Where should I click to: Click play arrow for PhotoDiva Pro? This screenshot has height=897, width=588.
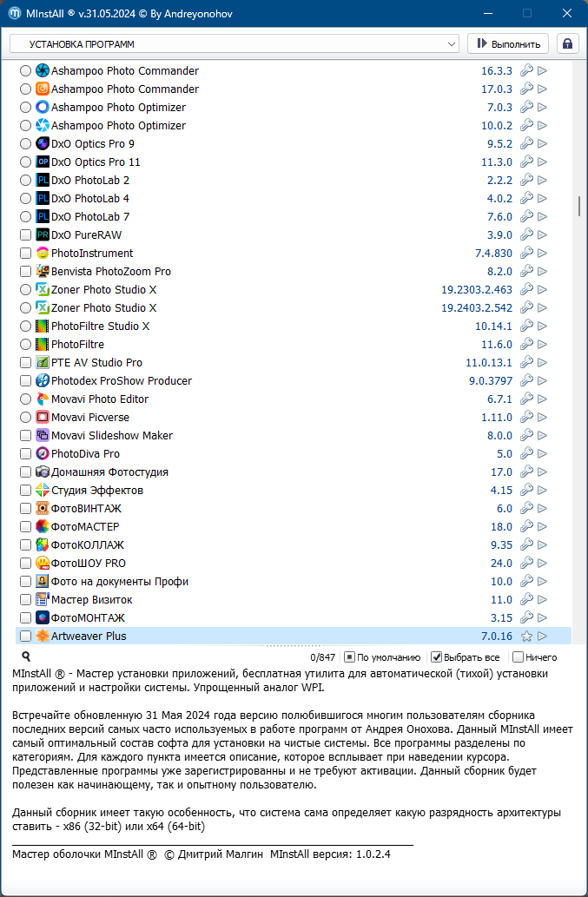[x=543, y=453]
